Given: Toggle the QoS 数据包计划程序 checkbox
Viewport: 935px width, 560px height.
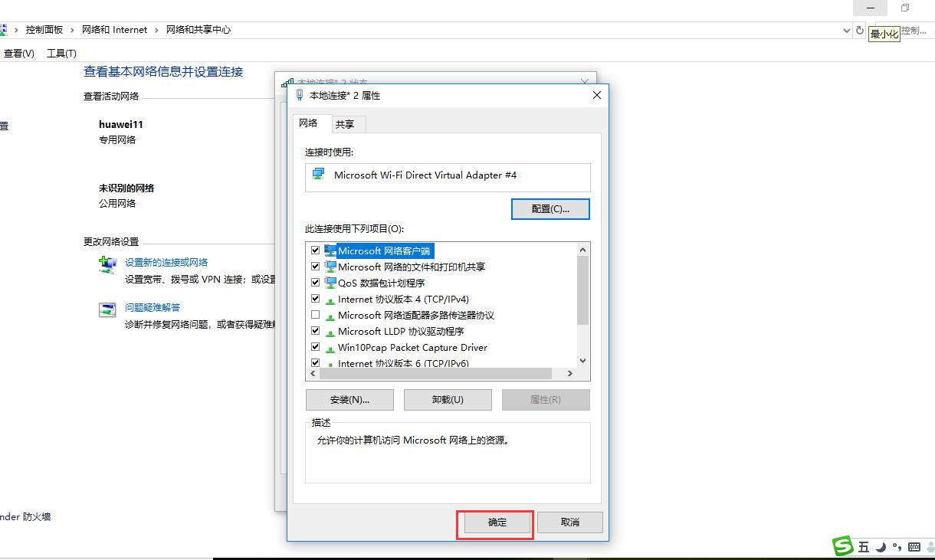Looking at the screenshot, I should (315, 283).
